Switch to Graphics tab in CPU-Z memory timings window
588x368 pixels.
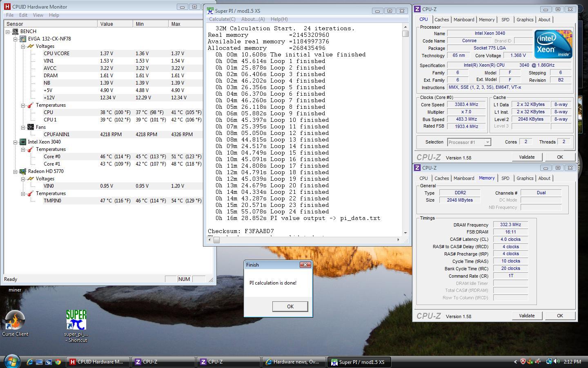click(x=525, y=178)
